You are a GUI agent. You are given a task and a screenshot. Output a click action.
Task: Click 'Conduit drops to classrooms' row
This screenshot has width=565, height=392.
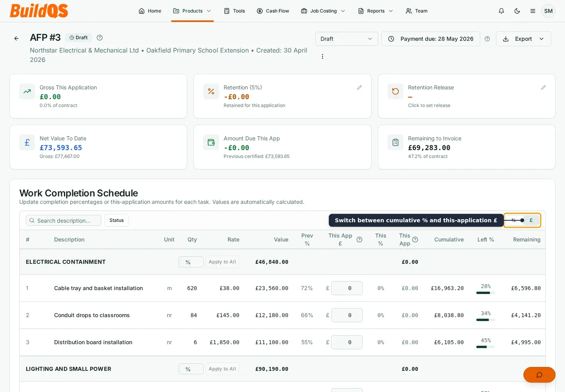point(282,315)
